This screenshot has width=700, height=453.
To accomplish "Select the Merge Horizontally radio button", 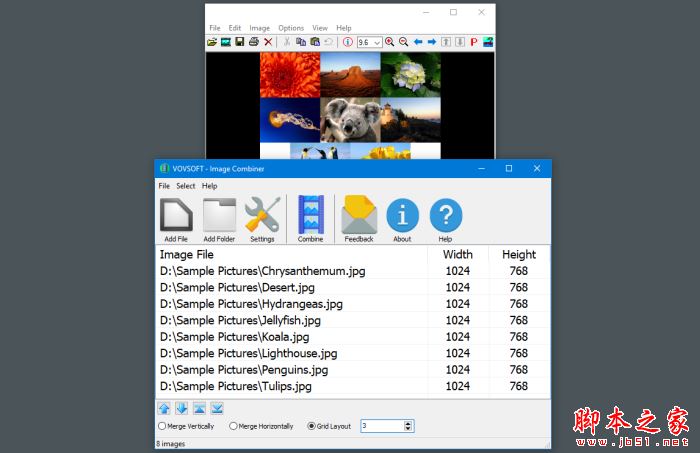I will [x=233, y=426].
